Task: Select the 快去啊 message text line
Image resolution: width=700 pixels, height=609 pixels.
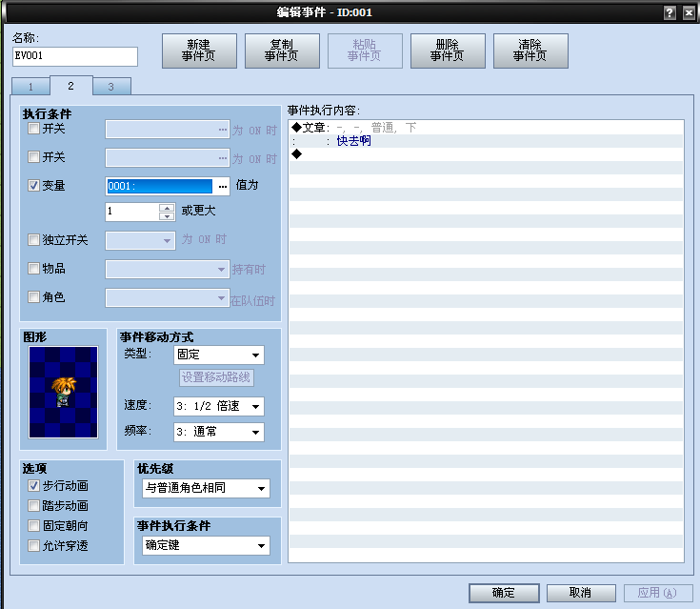Action: click(x=486, y=141)
